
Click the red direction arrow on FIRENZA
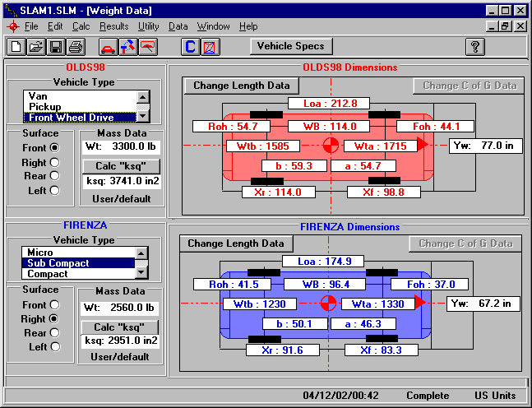click(x=420, y=302)
